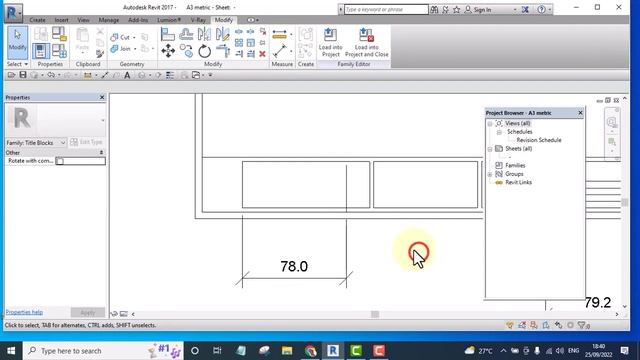This screenshot has height=360, width=640.
Task: Select the Array tool
Action: (239, 42)
